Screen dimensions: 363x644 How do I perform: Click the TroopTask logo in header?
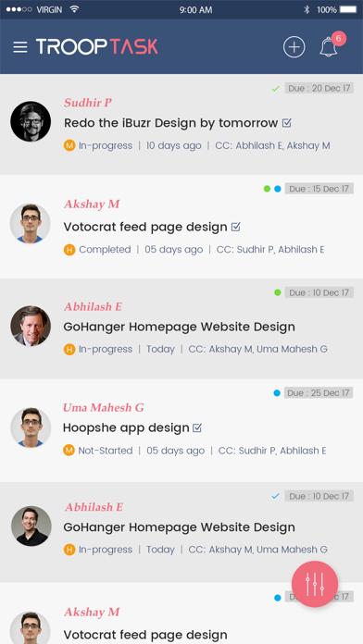tap(97, 46)
